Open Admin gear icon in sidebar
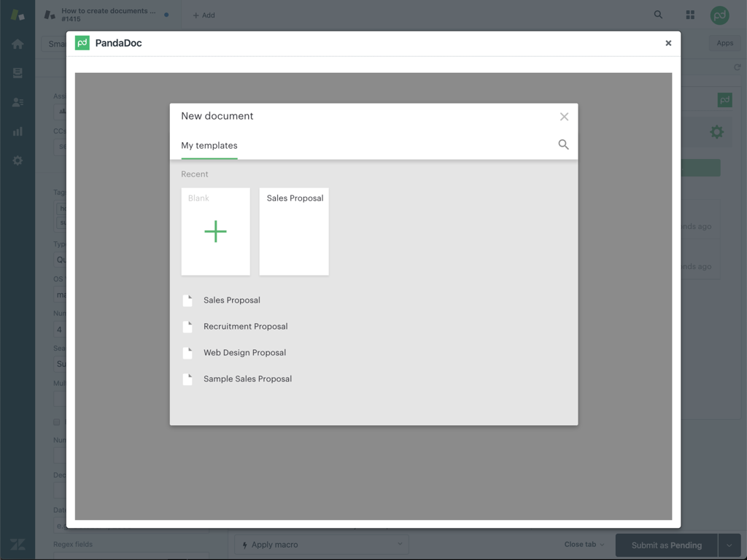Image resolution: width=747 pixels, height=560 pixels. tap(18, 160)
